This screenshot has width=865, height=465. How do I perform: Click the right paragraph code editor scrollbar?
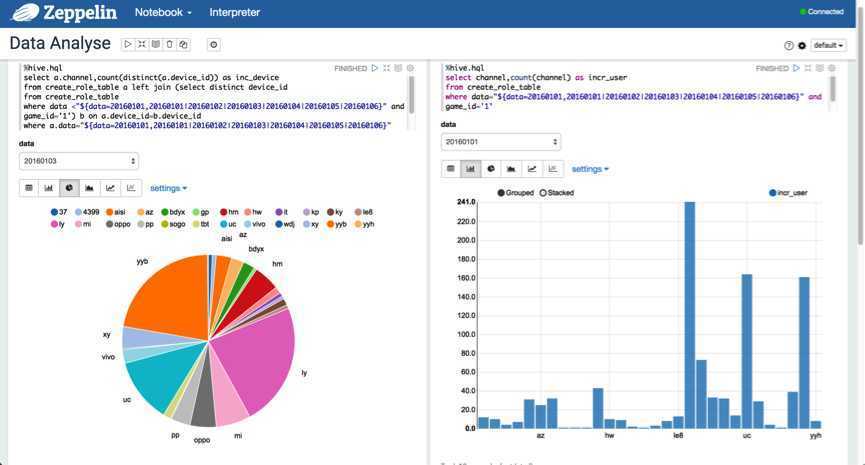click(x=832, y=89)
